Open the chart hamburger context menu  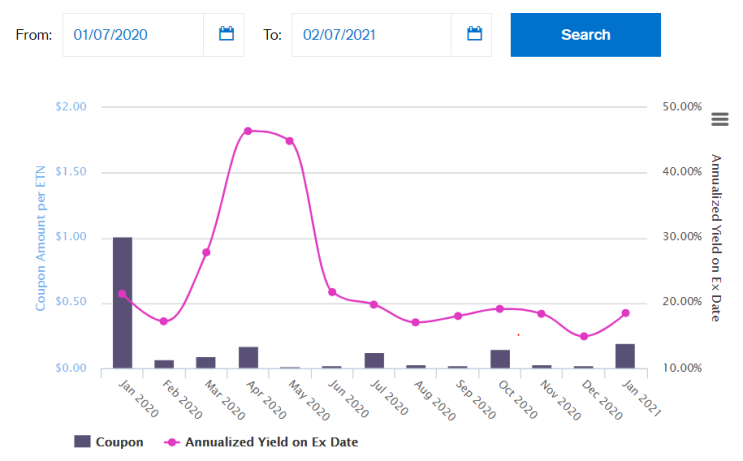click(719, 119)
